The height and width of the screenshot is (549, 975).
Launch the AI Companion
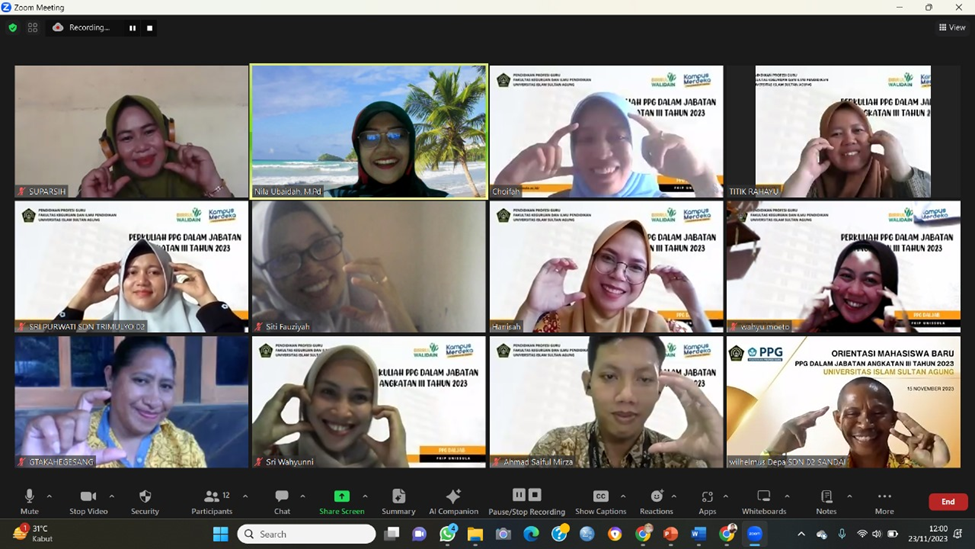point(453,500)
